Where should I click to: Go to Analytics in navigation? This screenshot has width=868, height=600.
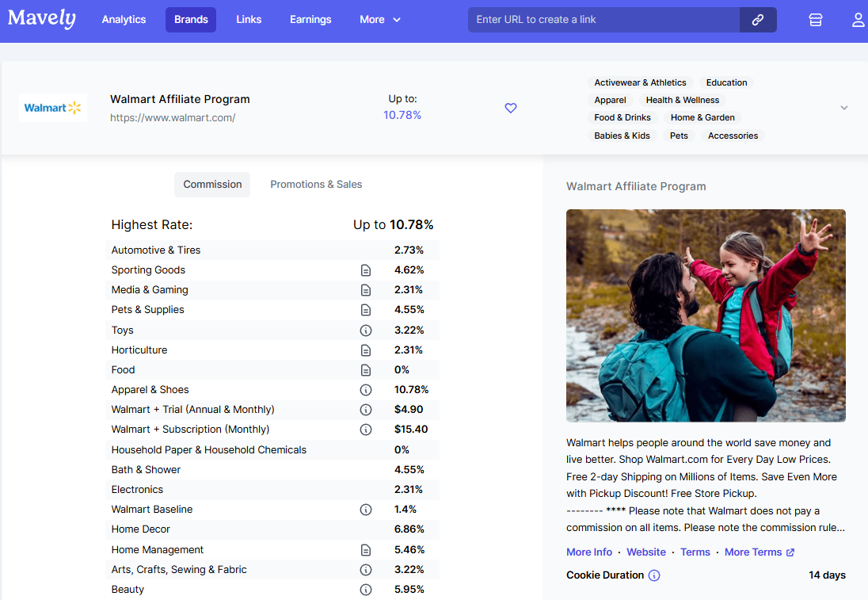pos(124,19)
